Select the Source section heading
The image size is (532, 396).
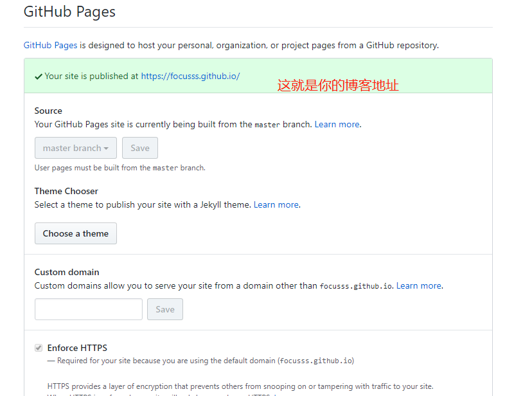[48, 111]
